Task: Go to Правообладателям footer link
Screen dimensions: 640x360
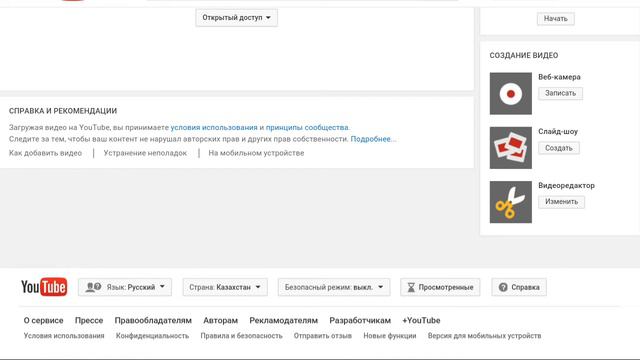Action: tap(153, 320)
